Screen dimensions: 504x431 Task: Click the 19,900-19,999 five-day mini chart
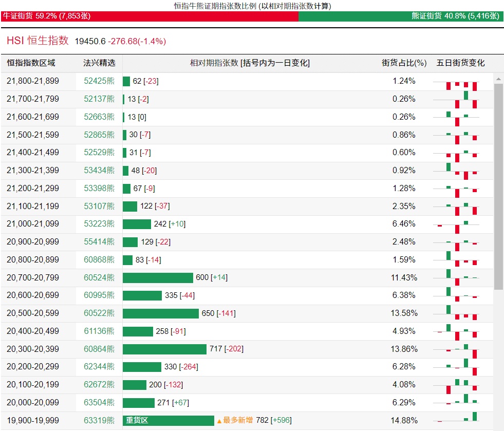[x=456, y=417]
